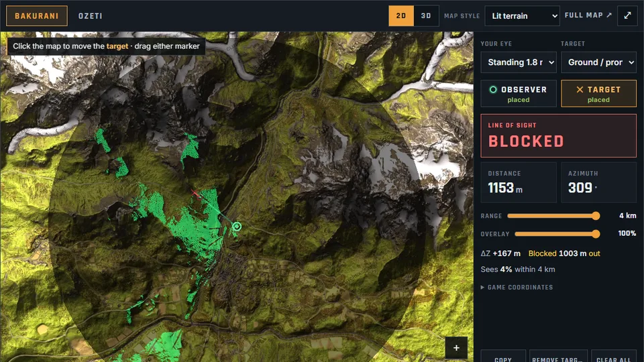Switch to the Bakurani map tab
Image resolution: width=644 pixels, height=362 pixels.
click(x=36, y=16)
